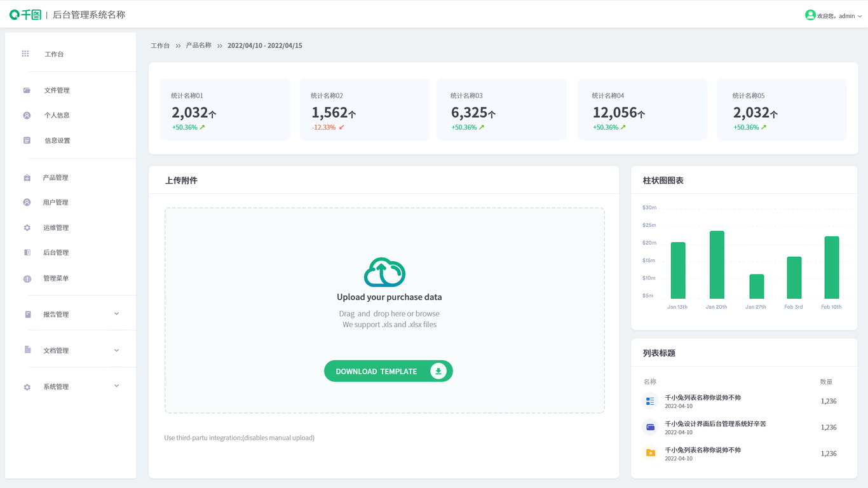Click the admin user avatar icon

(x=810, y=15)
